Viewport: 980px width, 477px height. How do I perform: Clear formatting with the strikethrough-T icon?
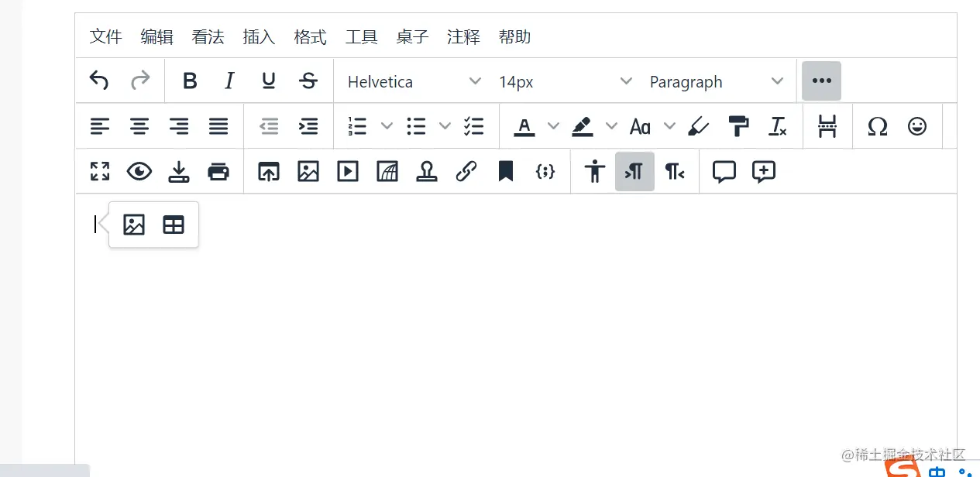(x=778, y=125)
